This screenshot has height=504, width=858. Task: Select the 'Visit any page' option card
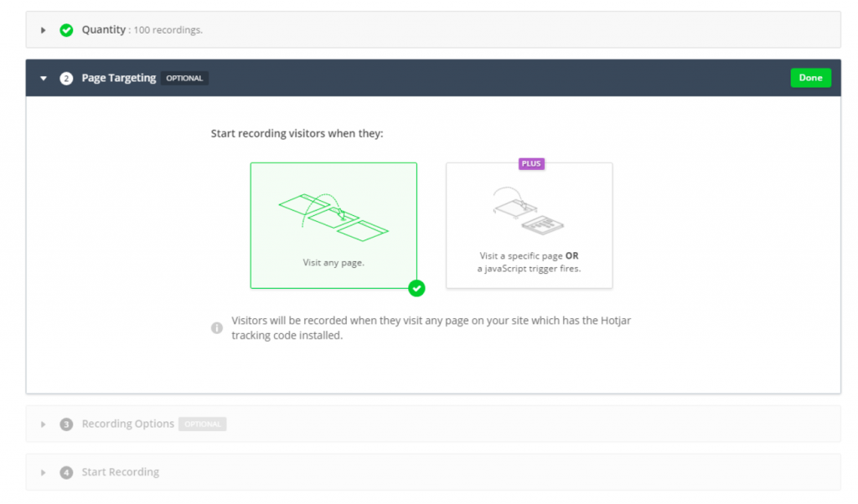[x=333, y=225]
